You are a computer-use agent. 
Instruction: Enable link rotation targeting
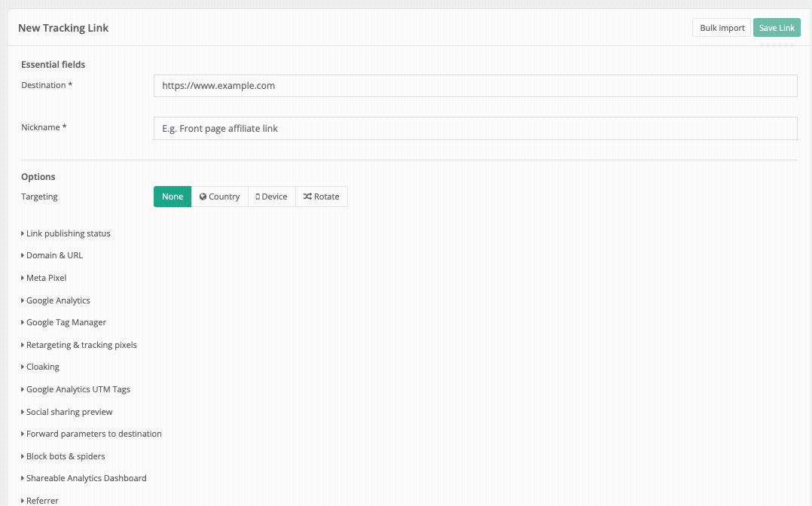[x=322, y=196]
